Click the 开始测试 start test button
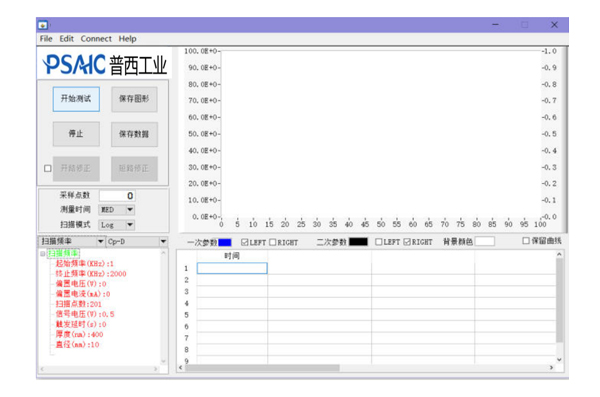600x397 pixels. click(76, 99)
